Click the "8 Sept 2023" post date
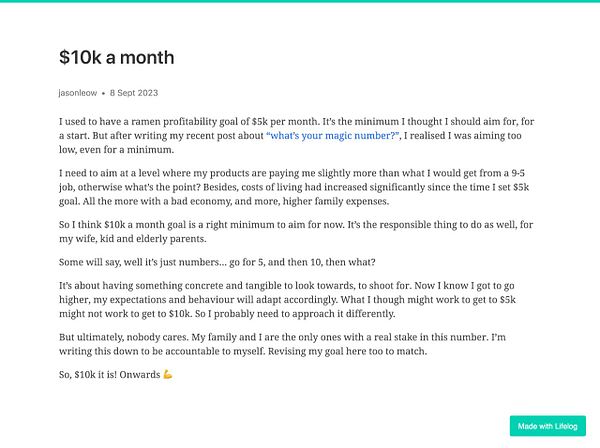The height and width of the screenshot is (448, 600). (134, 93)
